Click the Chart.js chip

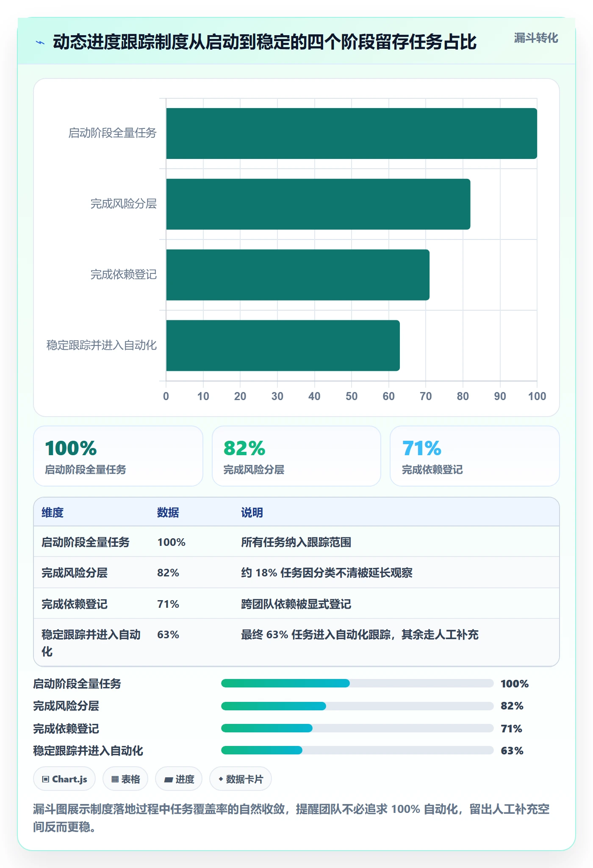(64, 779)
